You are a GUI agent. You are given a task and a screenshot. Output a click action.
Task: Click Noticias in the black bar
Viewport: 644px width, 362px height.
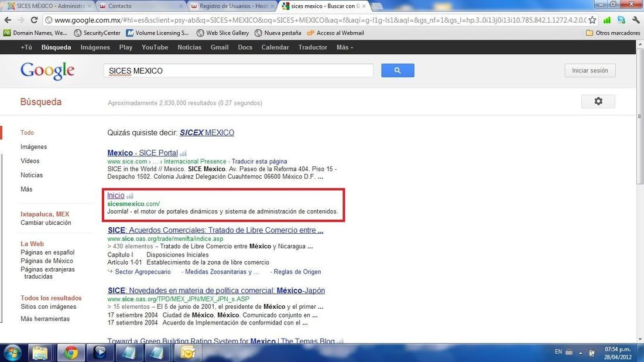coord(189,47)
